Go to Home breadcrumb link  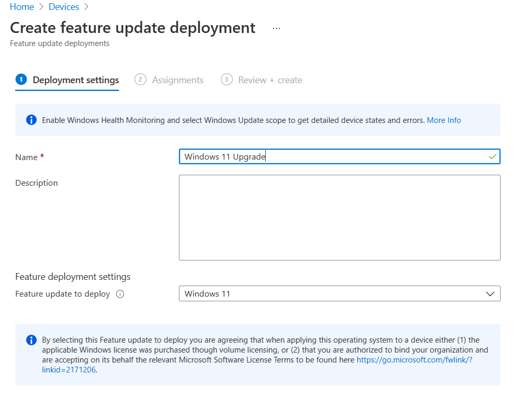[x=22, y=7]
